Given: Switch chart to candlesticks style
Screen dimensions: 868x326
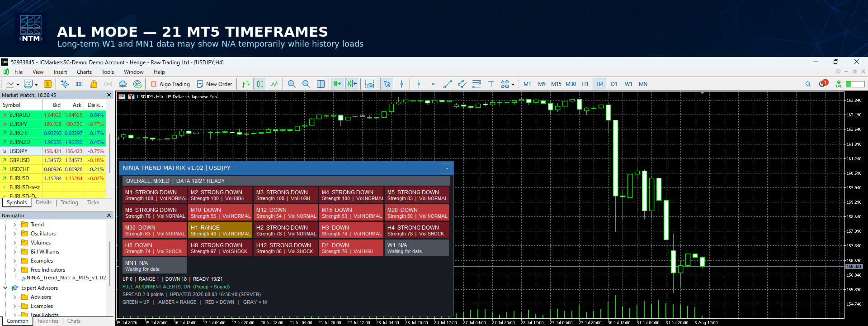Looking at the screenshot, I should (260, 84).
